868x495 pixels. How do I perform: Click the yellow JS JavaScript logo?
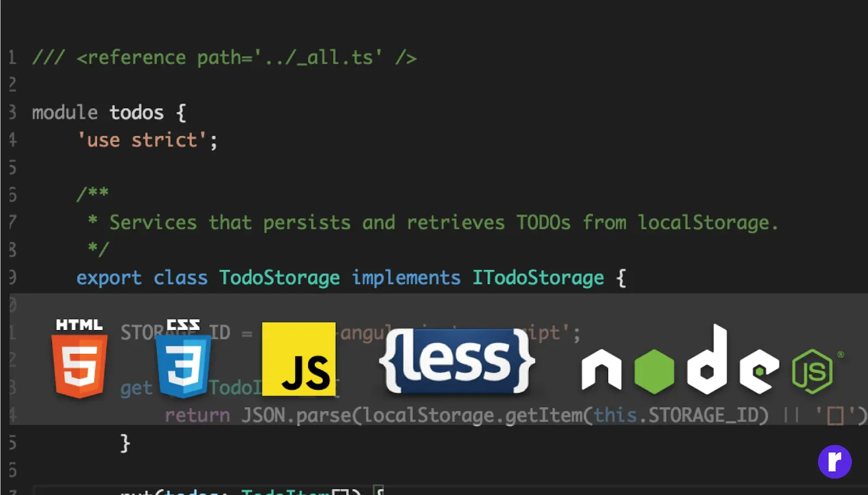point(298,359)
